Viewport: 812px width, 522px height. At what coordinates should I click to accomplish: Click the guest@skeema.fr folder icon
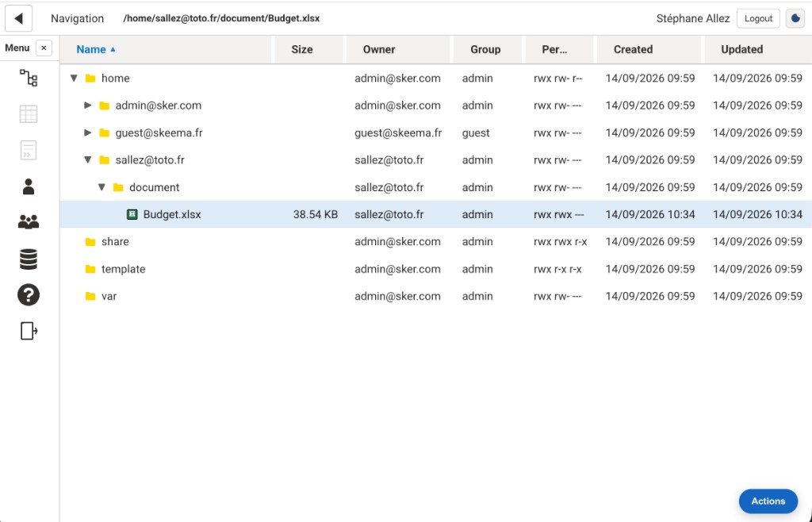(x=104, y=133)
